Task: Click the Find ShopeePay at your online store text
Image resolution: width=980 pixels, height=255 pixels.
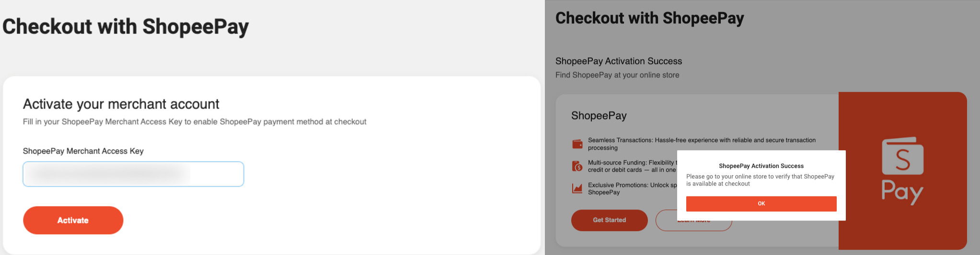Action: pyautogui.click(x=617, y=75)
